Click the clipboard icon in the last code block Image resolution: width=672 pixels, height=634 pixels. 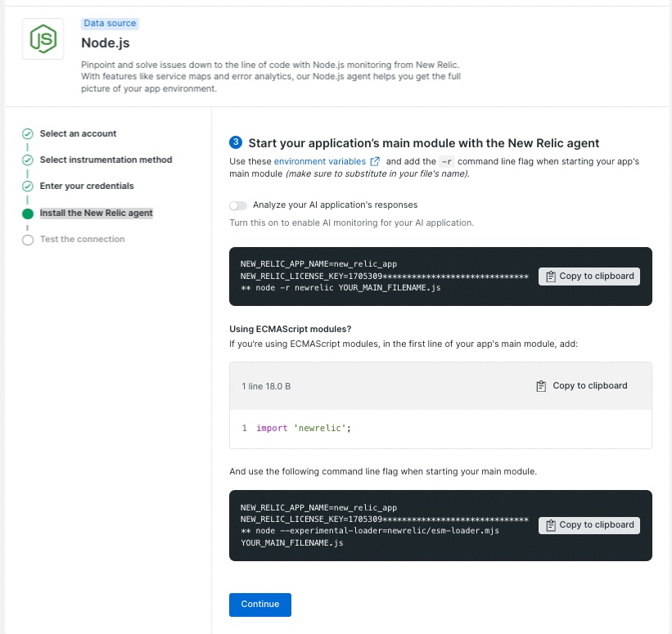tap(551, 525)
